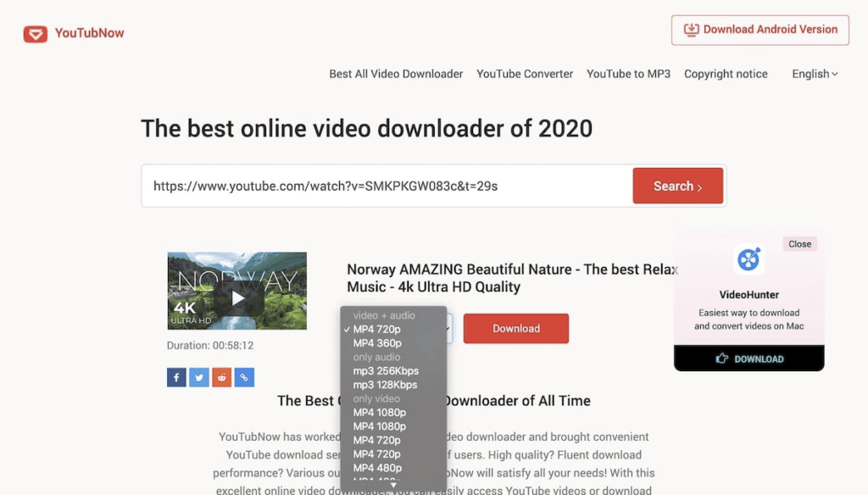This screenshot has width=868, height=495.
Task: Click Download Android Version button
Action: tap(760, 30)
